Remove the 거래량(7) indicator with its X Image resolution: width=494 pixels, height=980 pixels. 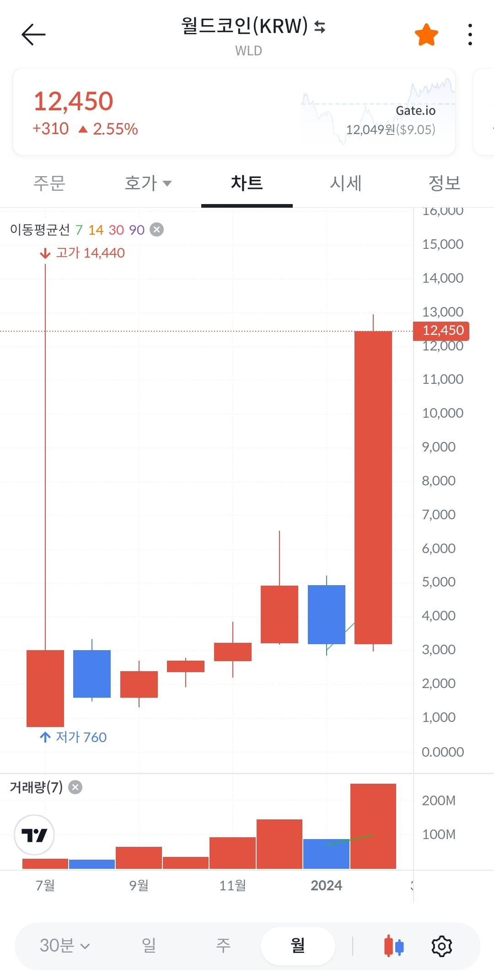click(75, 787)
